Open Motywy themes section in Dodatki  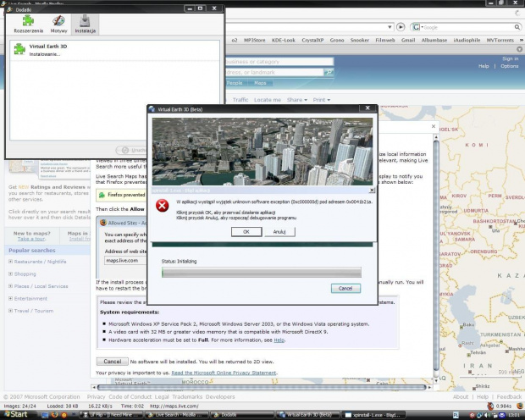click(x=58, y=24)
